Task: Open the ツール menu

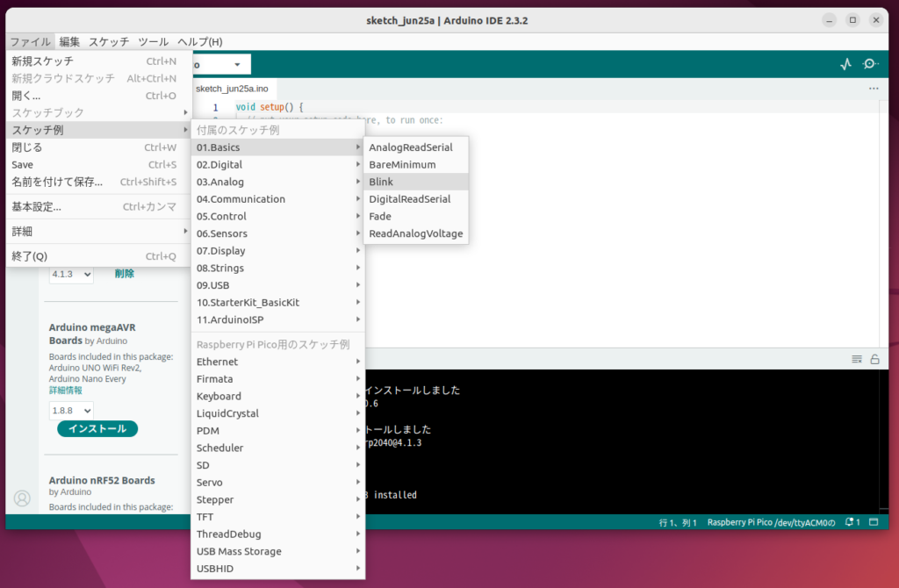Action: pyautogui.click(x=153, y=42)
